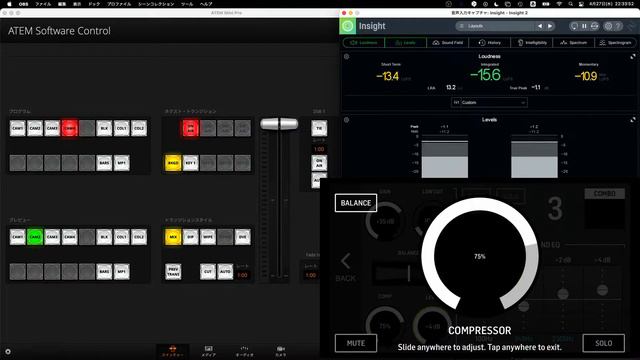Select CAM3 on the Preview bus
Image resolution: width=640 pixels, height=360 pixels.
pos(52,237)
